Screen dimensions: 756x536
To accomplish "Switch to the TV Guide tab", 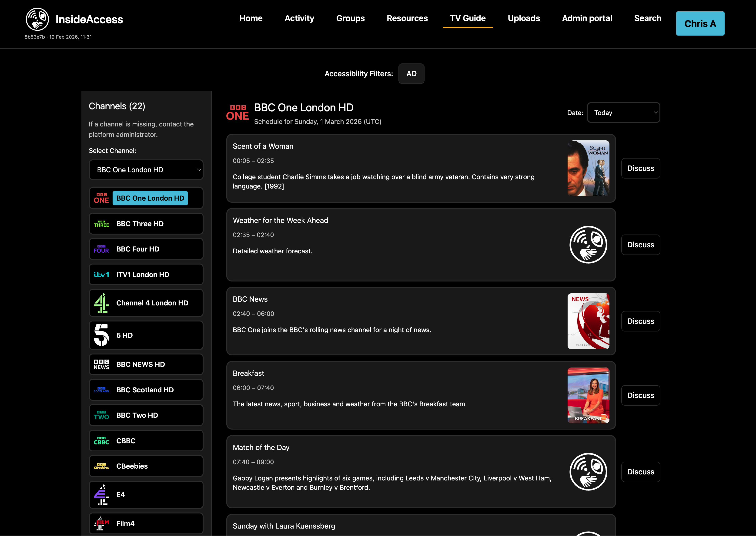I will [x=468, y=18].
